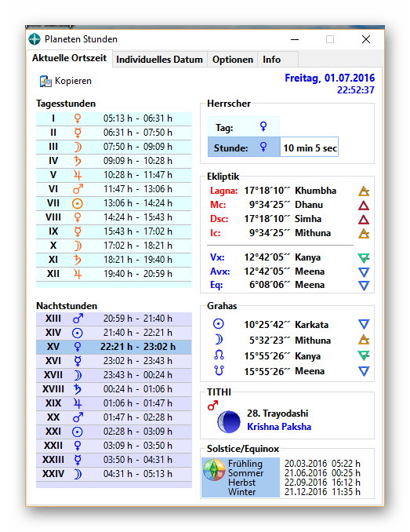
Task: Click the Herbst label
Action: (242, 483)
